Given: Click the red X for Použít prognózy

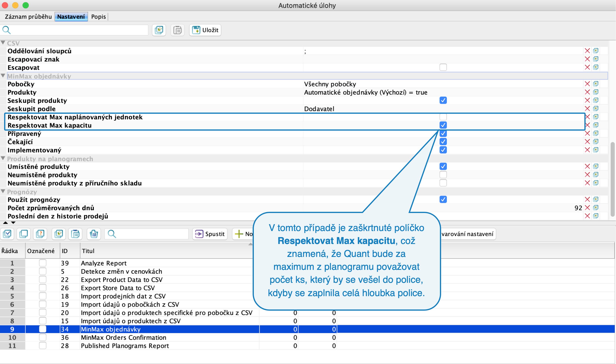Looking at the screenshot, I should click(587, 199).
